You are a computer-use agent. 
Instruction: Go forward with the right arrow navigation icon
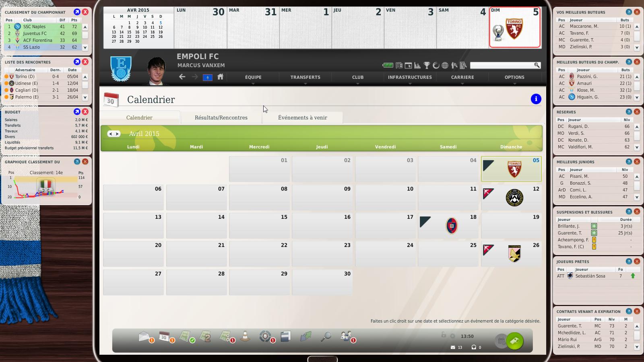195,76
